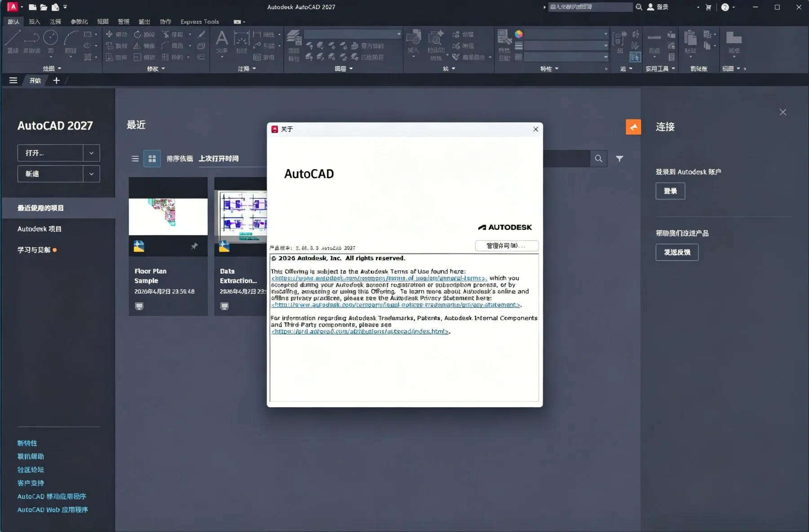This screenshot has width=809, height=532.
Task: Switch to the 插入 ribbon tab
Action: [x=34, y=22]
